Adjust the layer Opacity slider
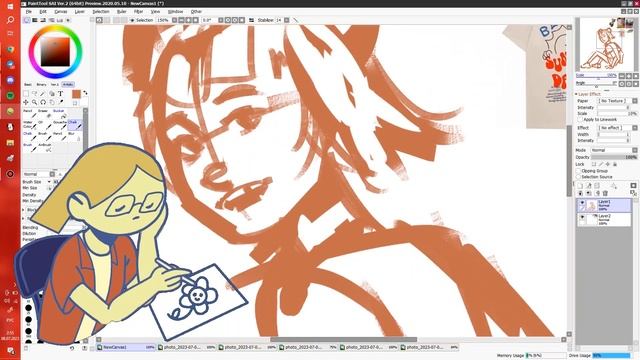This screenshot has height=360, width=640. tap(614, 157)
